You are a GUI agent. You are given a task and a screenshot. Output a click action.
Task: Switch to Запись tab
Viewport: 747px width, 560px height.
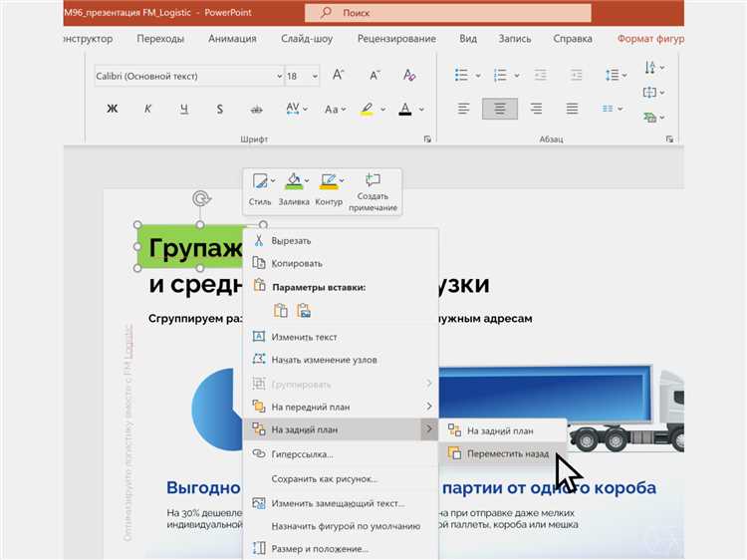pyautogui.click(x=515, y=39)
